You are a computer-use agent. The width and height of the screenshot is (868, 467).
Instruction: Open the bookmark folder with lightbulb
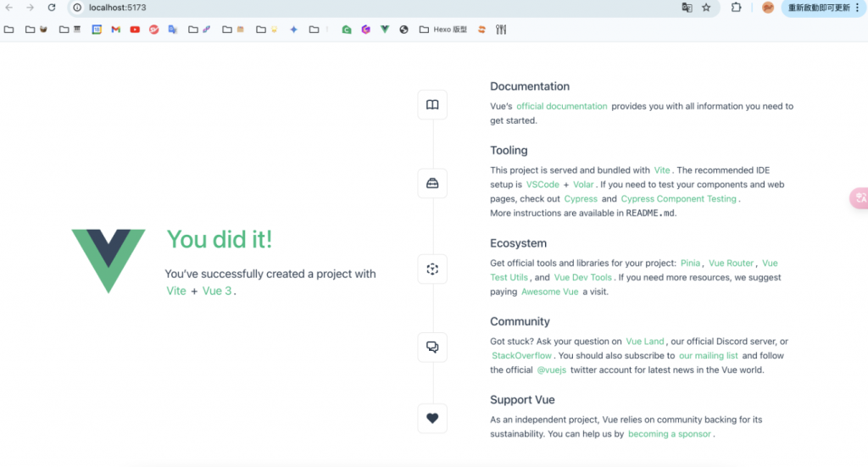[266, 30]
